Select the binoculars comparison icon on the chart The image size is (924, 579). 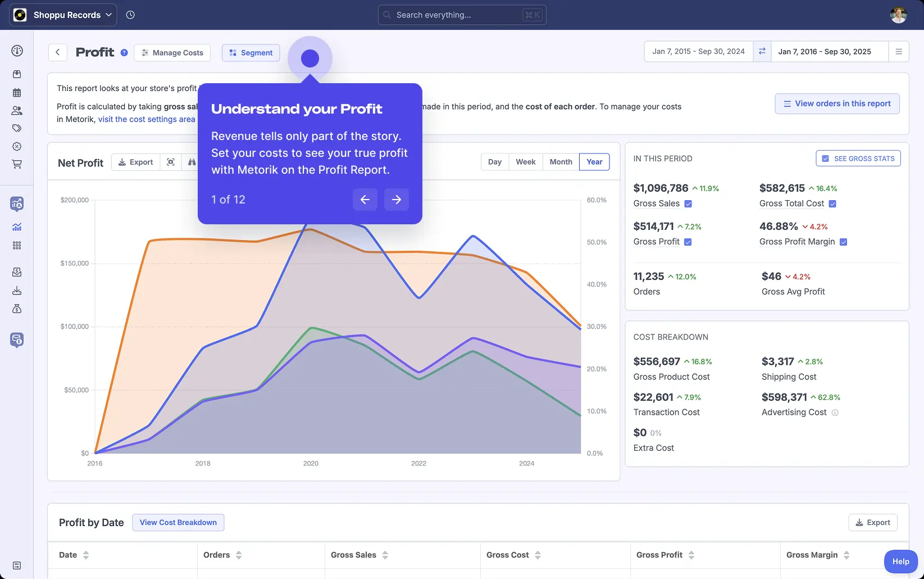192,162
